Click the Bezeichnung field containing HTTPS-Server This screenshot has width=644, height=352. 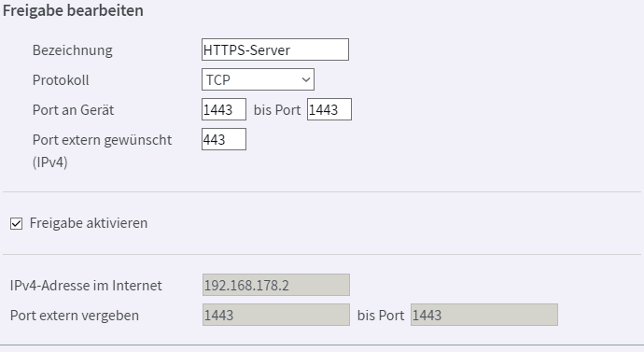pos(275,49)
